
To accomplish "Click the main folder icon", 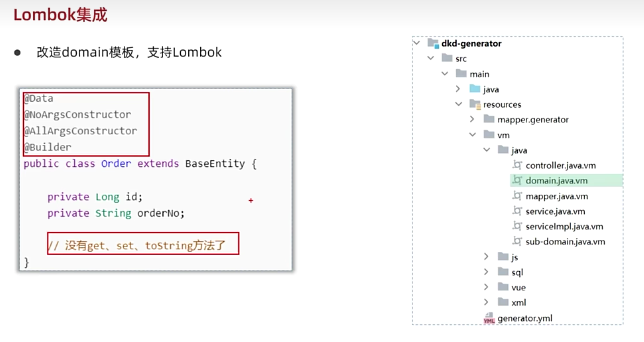I will (461, 73).
